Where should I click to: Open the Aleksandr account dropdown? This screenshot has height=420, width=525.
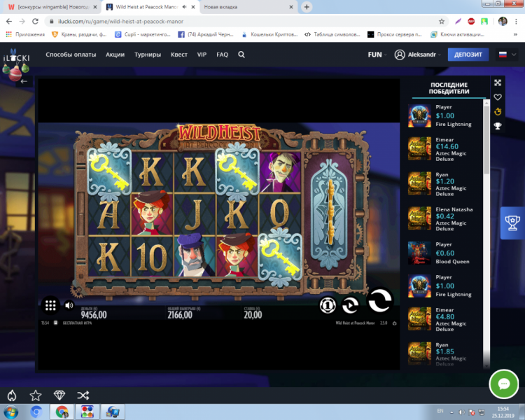(419, 55)
